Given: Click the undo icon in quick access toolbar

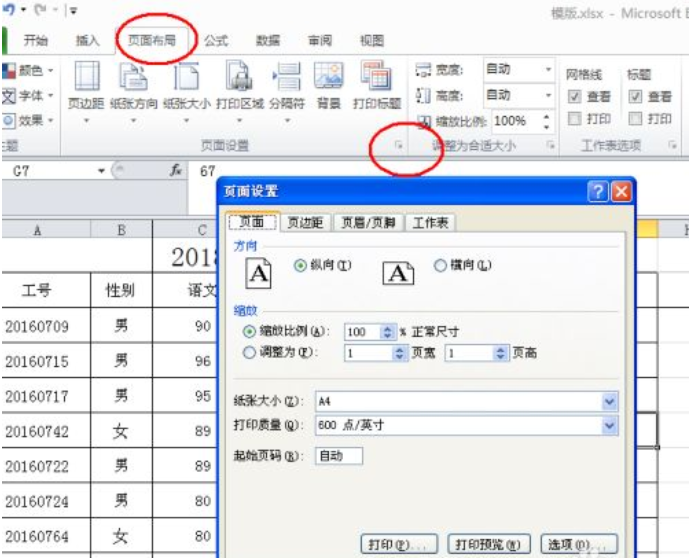Looking at the screenshot, I should [9, 9].
